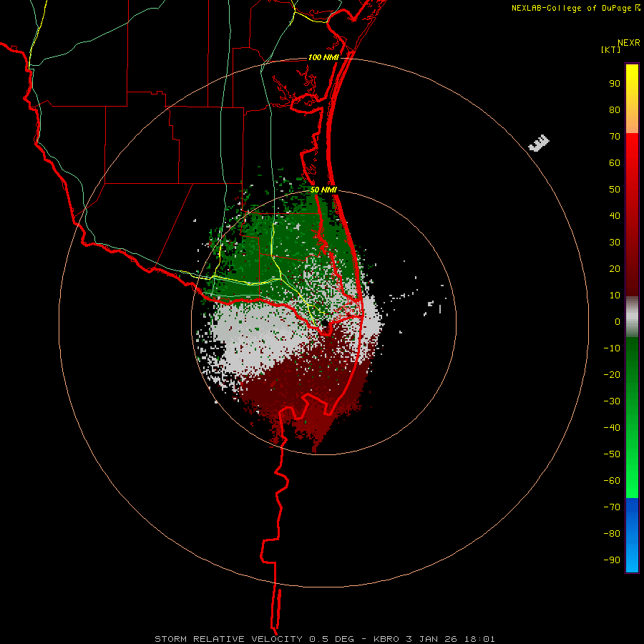
Task: Click the positive 30 scale value
Action: coord(615,243)
